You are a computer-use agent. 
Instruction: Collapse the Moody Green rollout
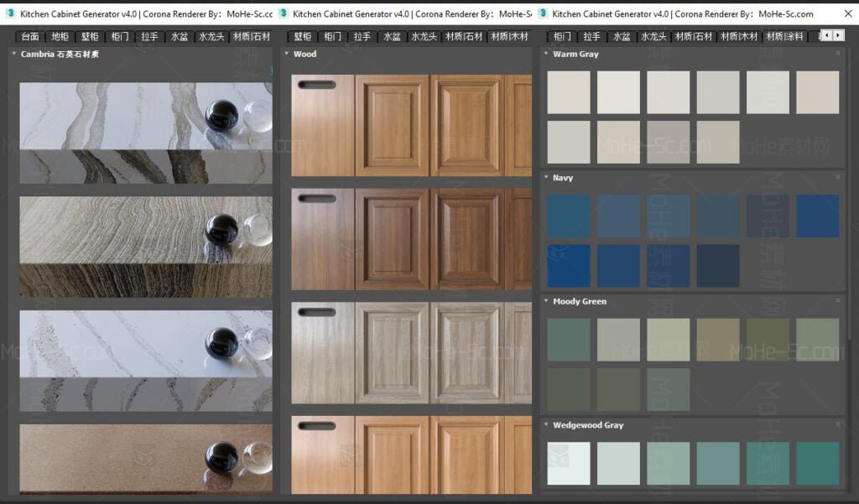pos(548,301)
